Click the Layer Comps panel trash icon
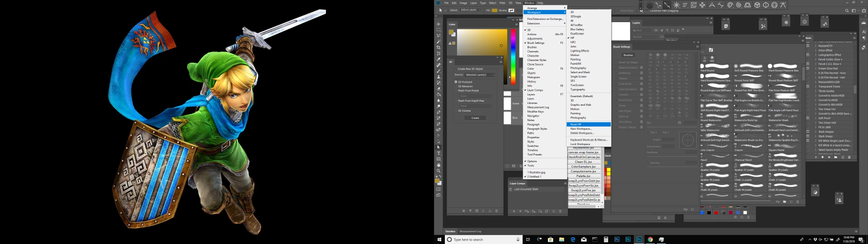Viewport: 868px width, 244px height. tap(560, 211)
